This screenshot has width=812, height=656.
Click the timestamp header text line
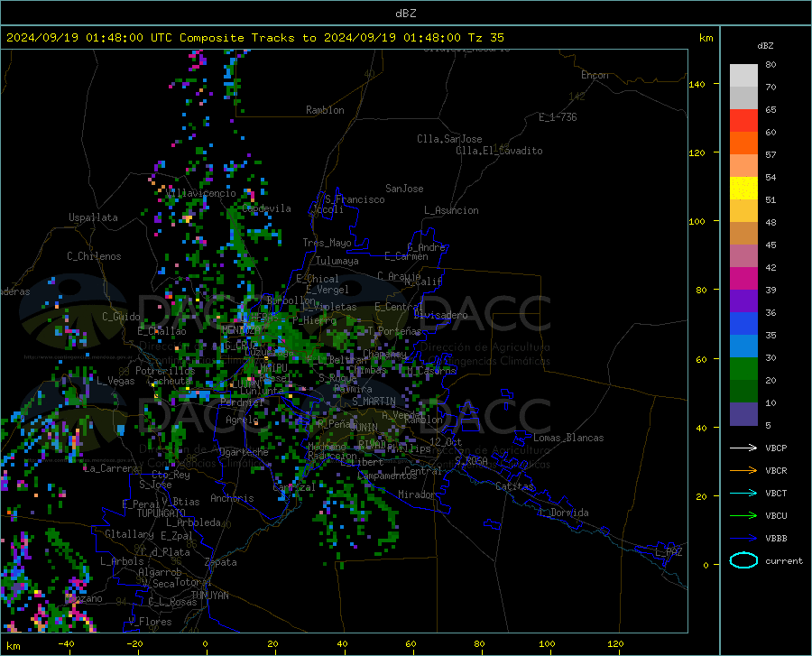(x=254, y=38)
